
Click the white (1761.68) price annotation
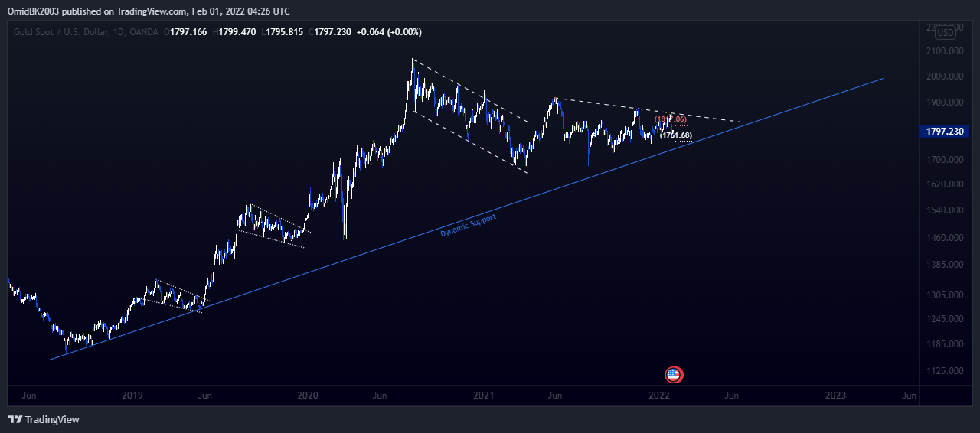click(676, 135)
